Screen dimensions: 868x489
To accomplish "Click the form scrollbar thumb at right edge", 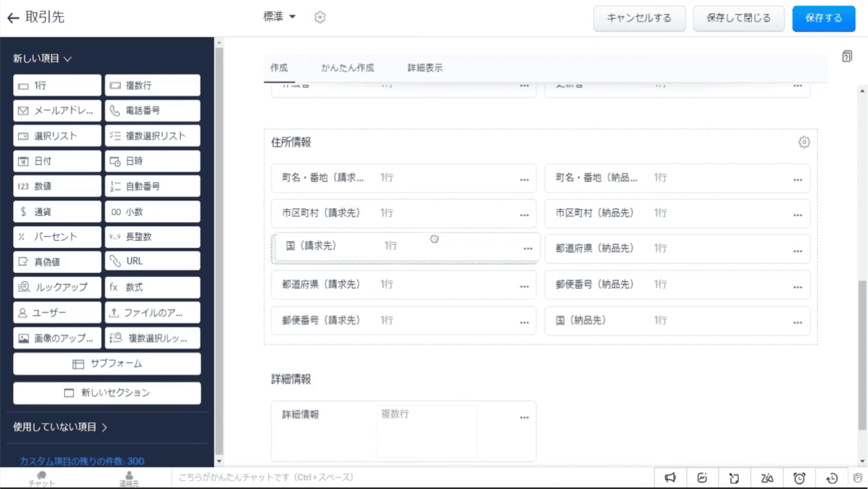I will [x=862, y=355].
